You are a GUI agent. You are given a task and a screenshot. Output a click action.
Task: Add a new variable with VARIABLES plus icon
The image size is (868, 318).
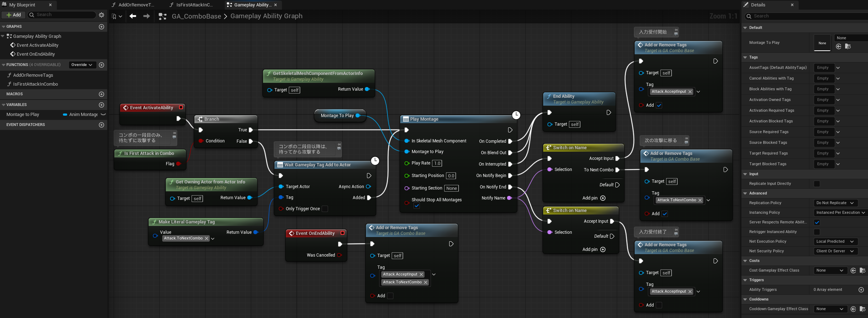[101, 105]
